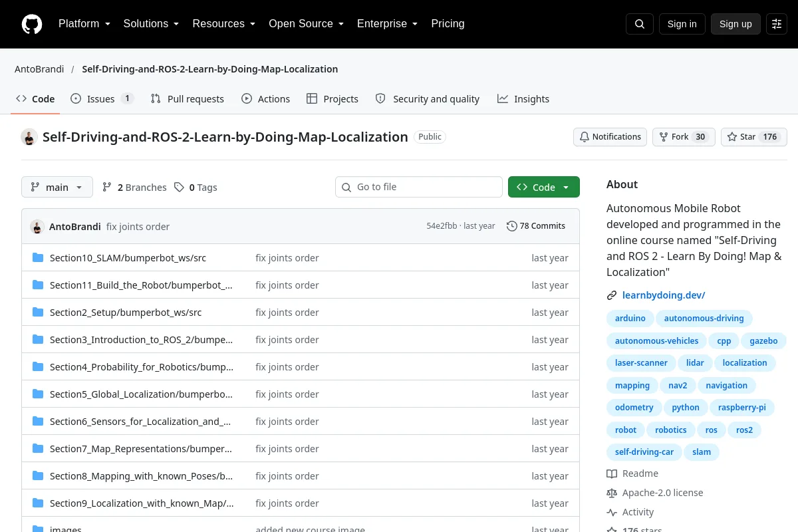
Task: Click the GitHub logo icon
Action: point(32,24)
